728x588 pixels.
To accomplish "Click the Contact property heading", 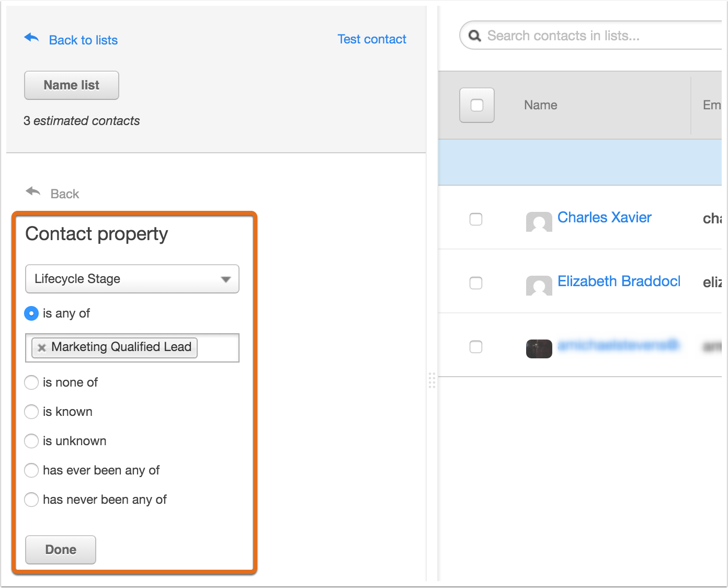I will [97, 234].
